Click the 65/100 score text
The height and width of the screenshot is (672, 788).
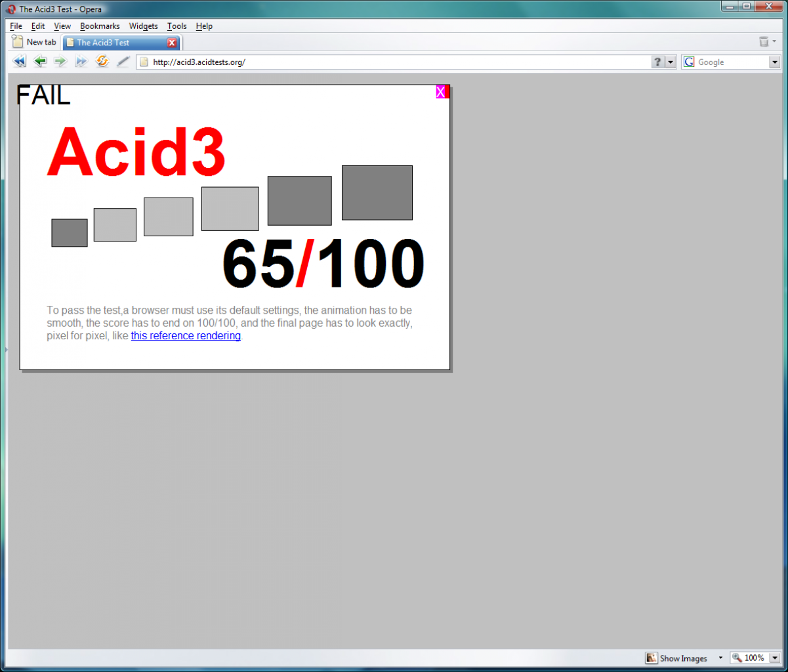[x=323, y=263]
